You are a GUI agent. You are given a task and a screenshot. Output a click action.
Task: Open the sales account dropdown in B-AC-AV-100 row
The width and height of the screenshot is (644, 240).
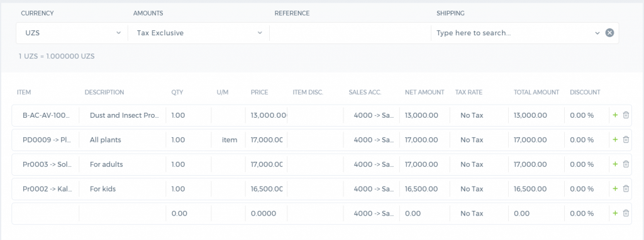pos(371,115)
